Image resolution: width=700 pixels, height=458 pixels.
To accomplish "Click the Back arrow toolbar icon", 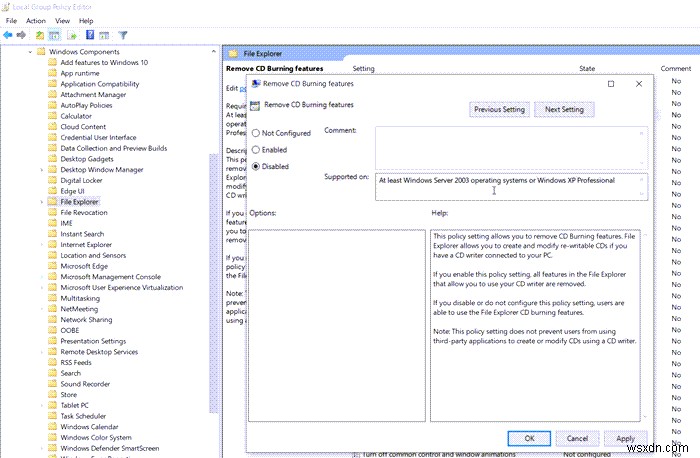I will (x=8, y=35).
